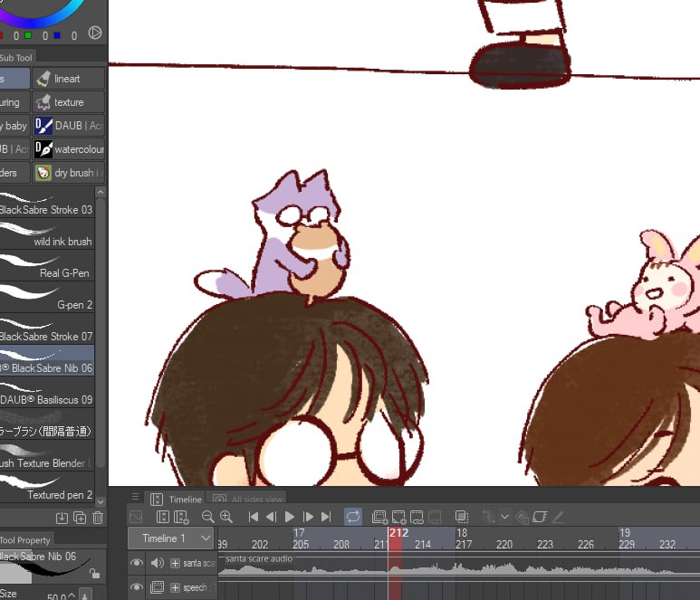Select the DAUB Basiliscus 09 brush
700x600 pixels.
[47, 393]
